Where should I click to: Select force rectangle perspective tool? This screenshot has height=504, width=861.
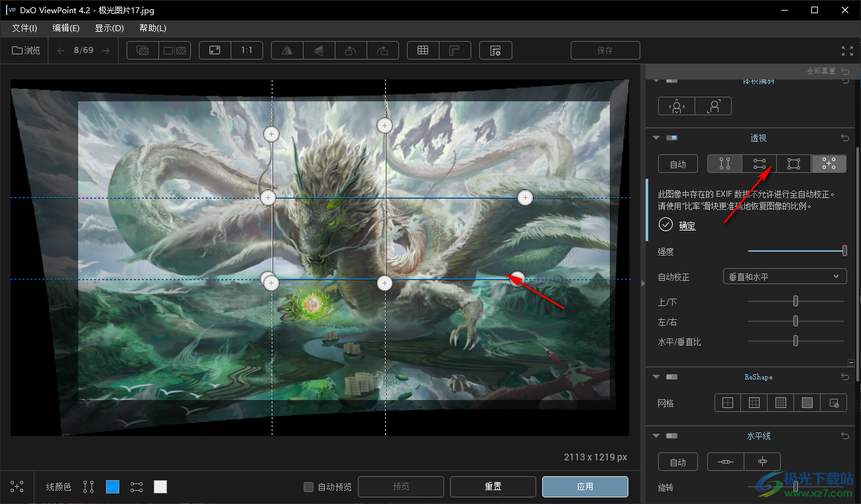[794, 164]
